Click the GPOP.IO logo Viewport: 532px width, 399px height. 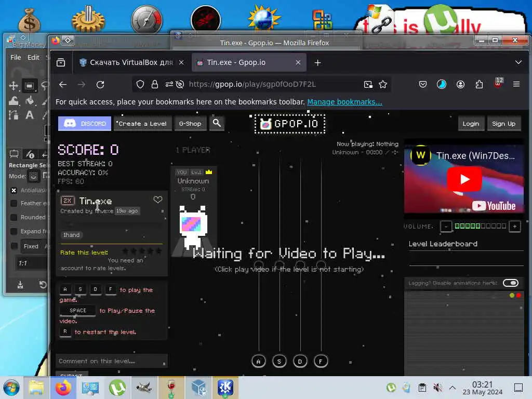tap(290, 124)
